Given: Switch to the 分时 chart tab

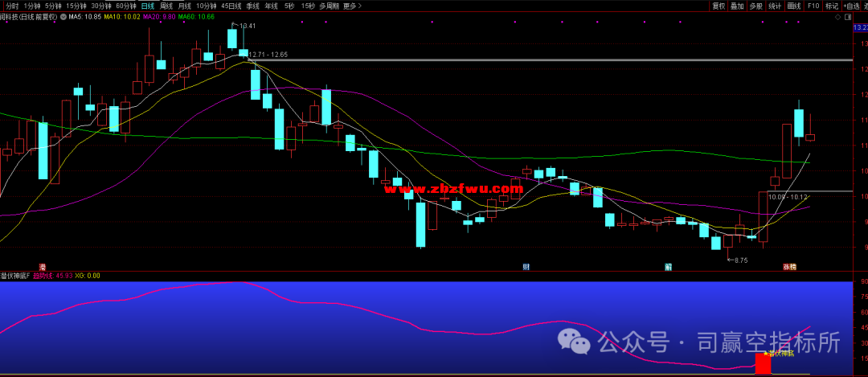Looking at the screenshot, I should 11,6.
